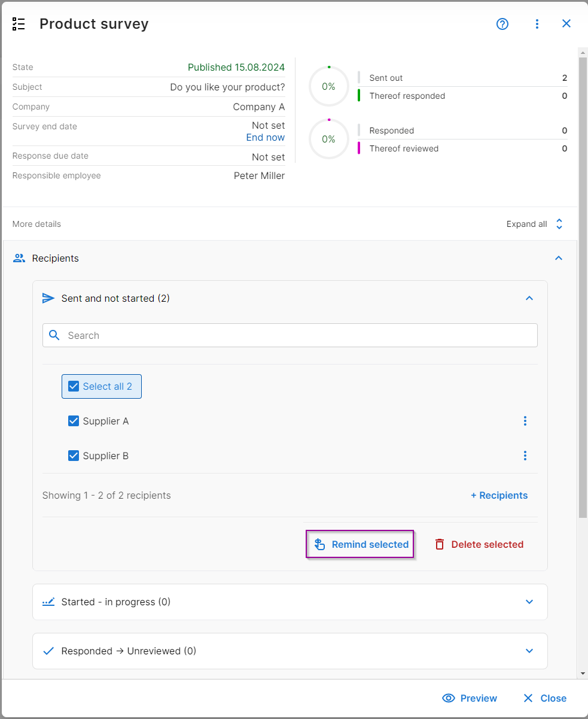Uncheck the Supplier A checkbox
This screenshot has height=719, width=588.
click(x=74, y=421)
